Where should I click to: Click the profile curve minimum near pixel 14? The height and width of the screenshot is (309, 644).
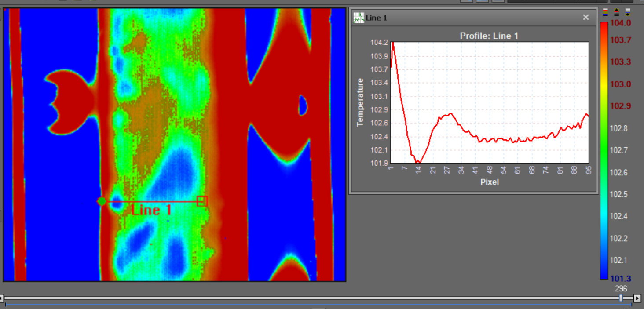click(x=418, y=163)
